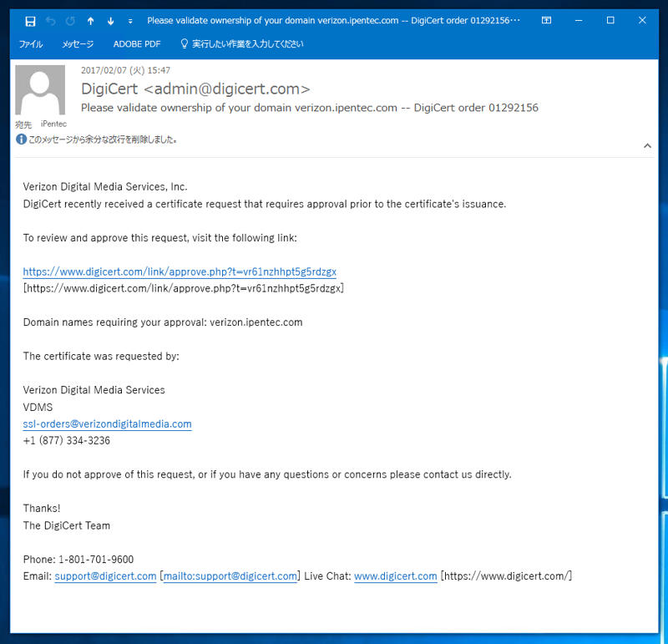Open the DigiCert approve.php approval link
The image size is (668, 644).
pyautogui.click(x=180, y=271)
